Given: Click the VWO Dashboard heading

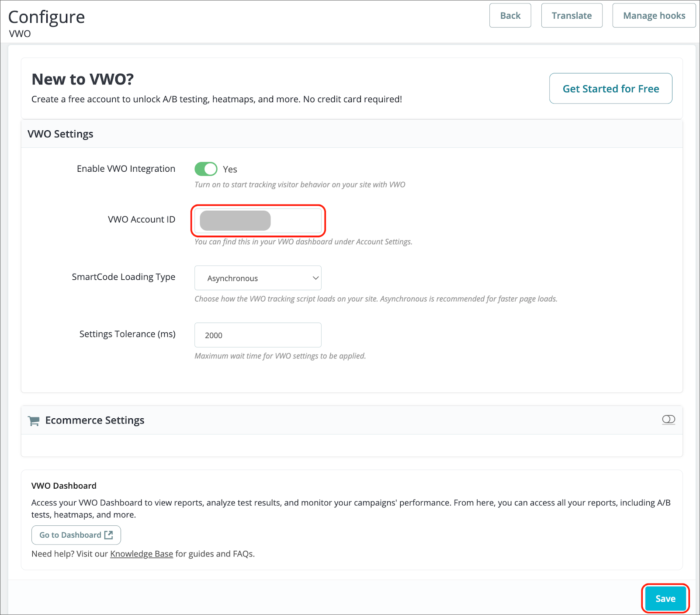Looking at the screenshot, I should point(64,486).
